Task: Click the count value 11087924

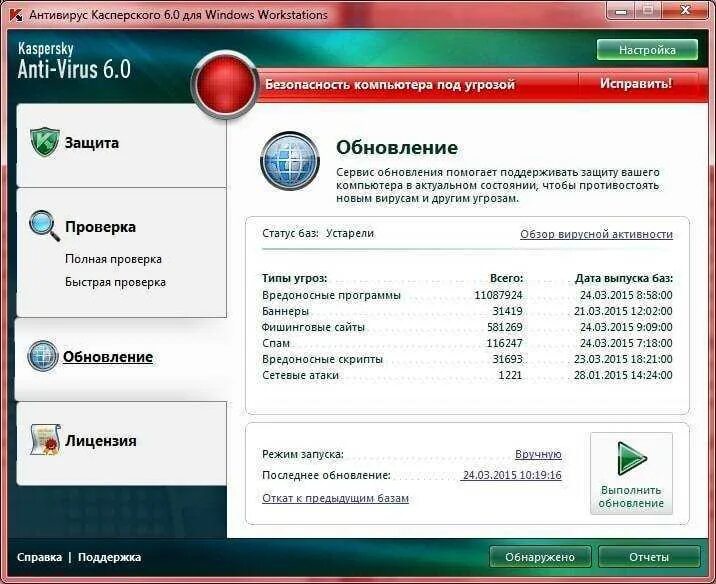Action: [498, 295]
